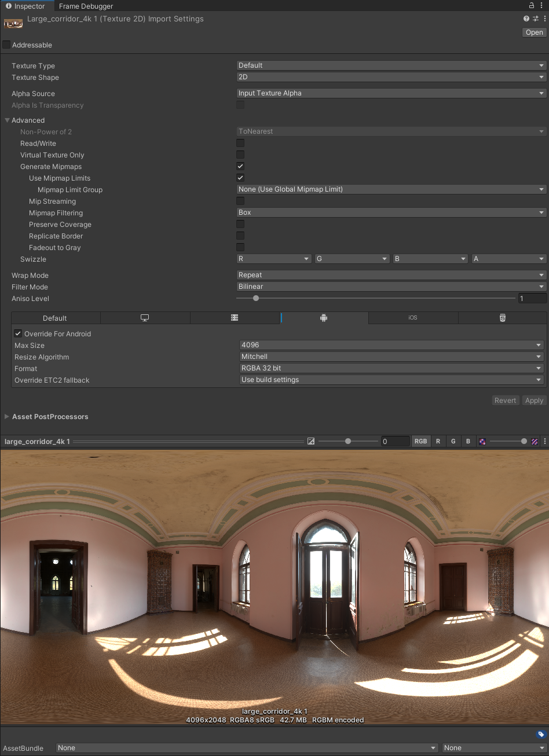Switch to the Frame Debugger tab
Screen dimensions: 549x756
click(85, 6)
